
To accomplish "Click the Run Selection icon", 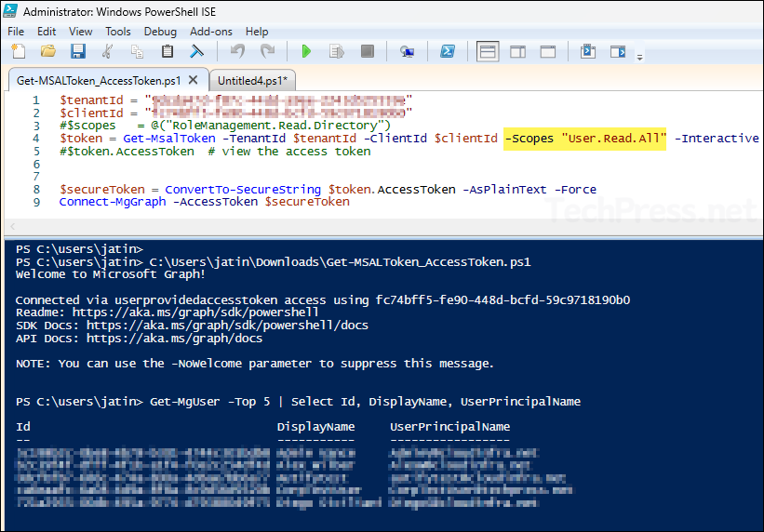I will (338, 51).
